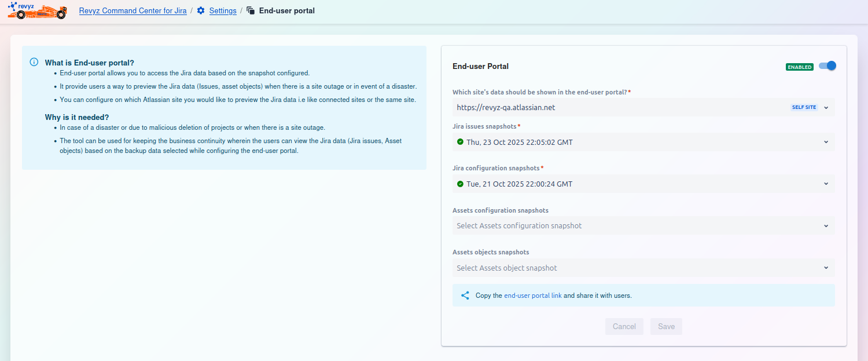Click the End-user portal breadcrumb icon

[251, 11]
